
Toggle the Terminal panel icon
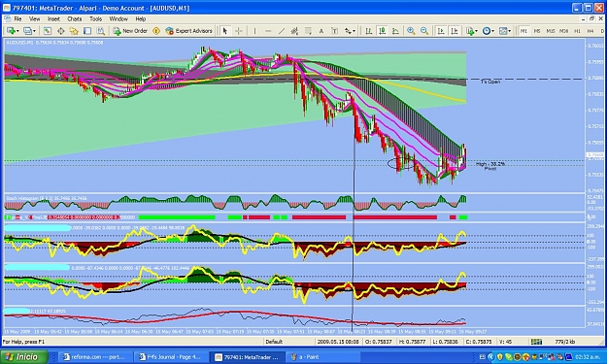87,31
